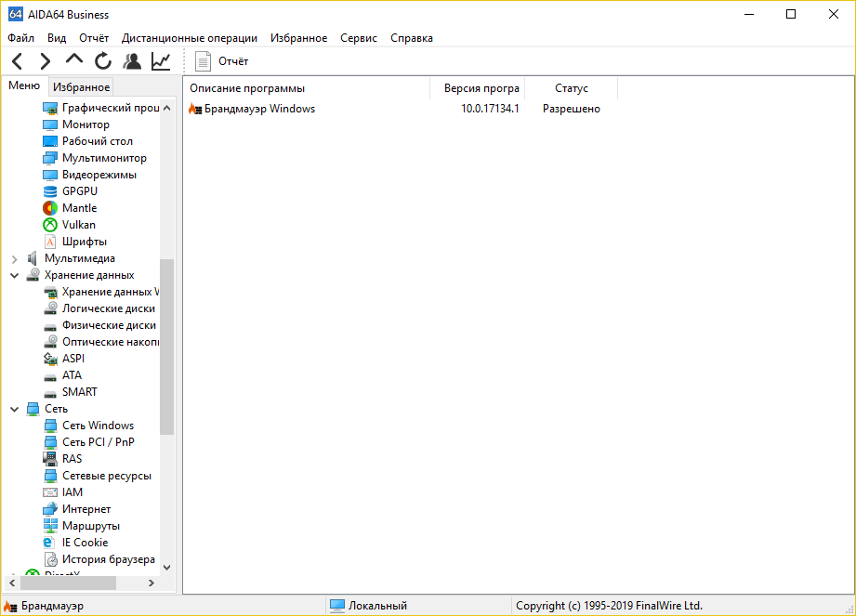Sort by Статус column header
This screenshot has height=616, width=856.
[571, 88]
